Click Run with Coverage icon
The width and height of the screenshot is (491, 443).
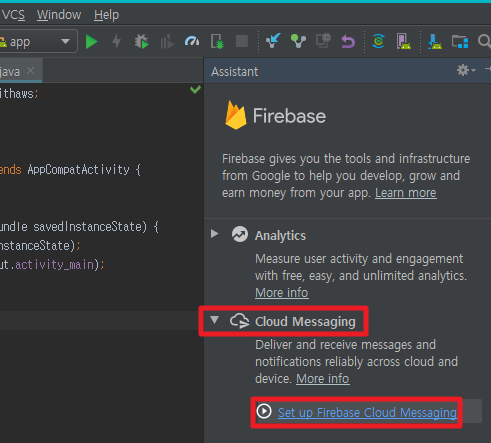point(167,42)
